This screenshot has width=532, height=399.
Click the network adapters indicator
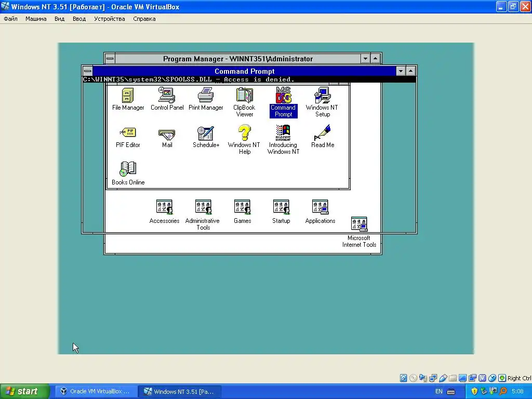(433, 378)
